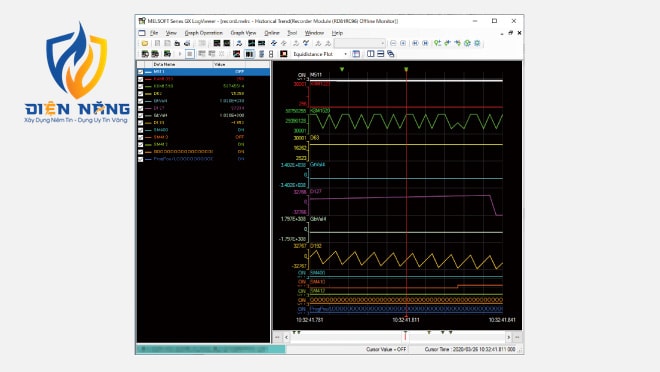Click the M511 line color indicator

point(148,72)
